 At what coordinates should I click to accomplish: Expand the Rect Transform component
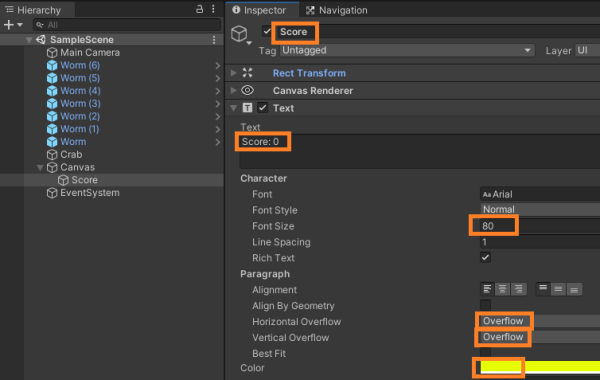(234, 73)
